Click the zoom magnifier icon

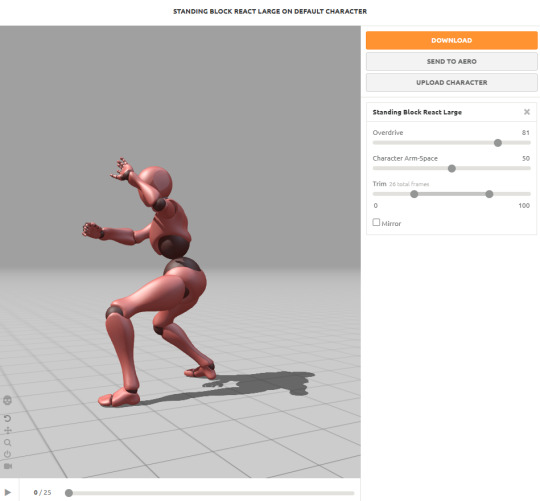click(x=8, y=442)
